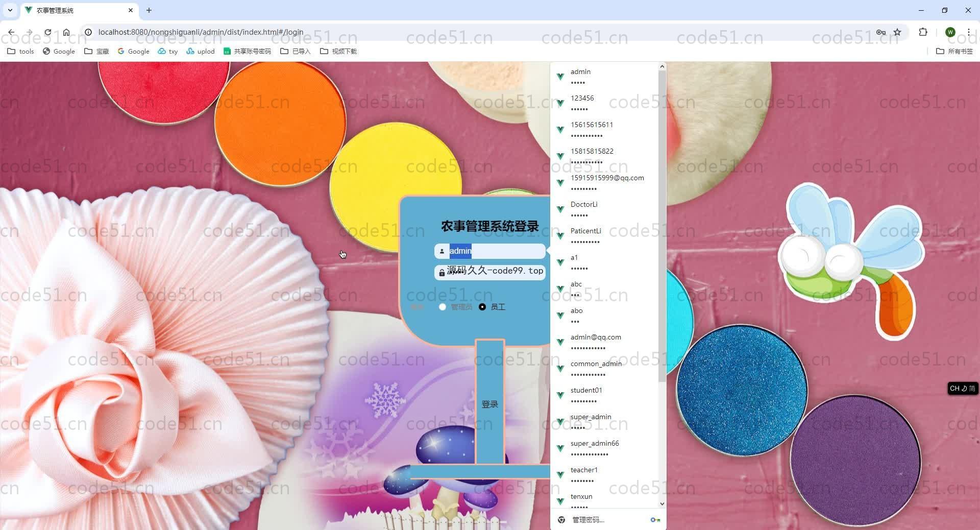
Task: Choose saved account tenxun
Action: (604, 499)
